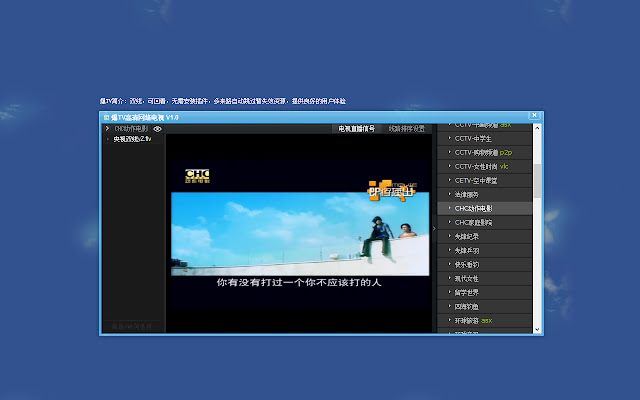640x400 pixels.
Task: Select the 快乐垂钓 channel
Action: (x=484, y=264)
